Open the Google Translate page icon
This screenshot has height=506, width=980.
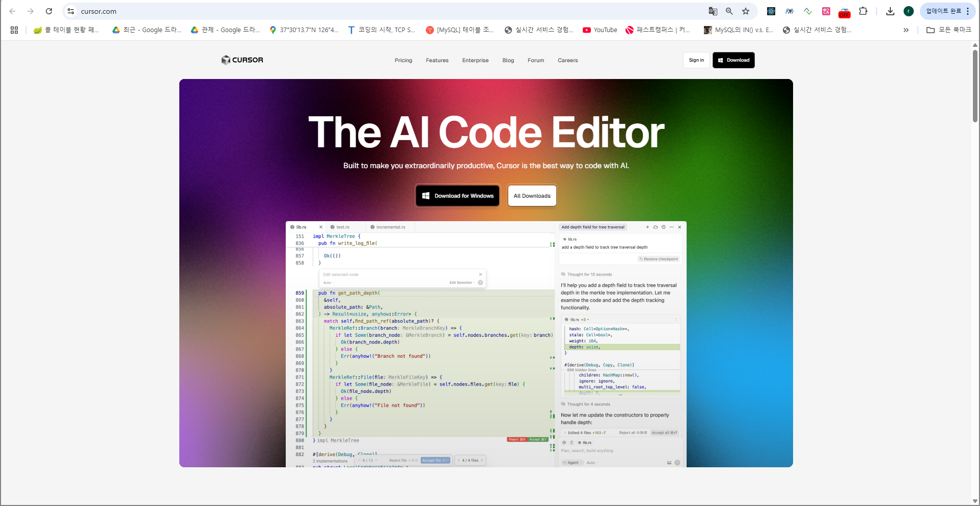[x=713, y=11]
